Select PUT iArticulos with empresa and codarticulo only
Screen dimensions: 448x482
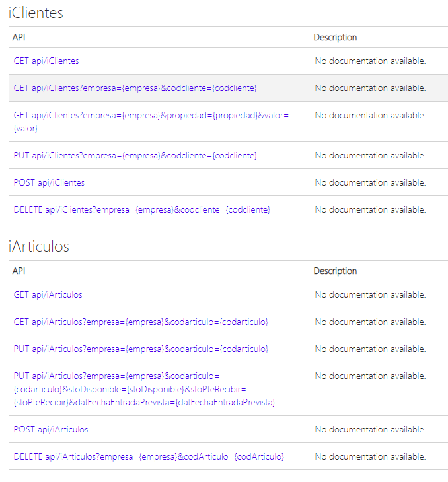pyautogui.click(x=141, y=349)
